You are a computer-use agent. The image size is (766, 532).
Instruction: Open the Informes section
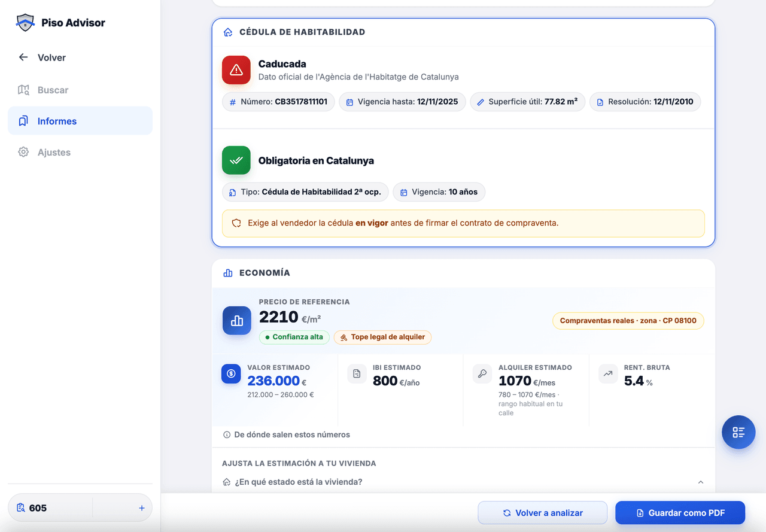pos(80,121)
